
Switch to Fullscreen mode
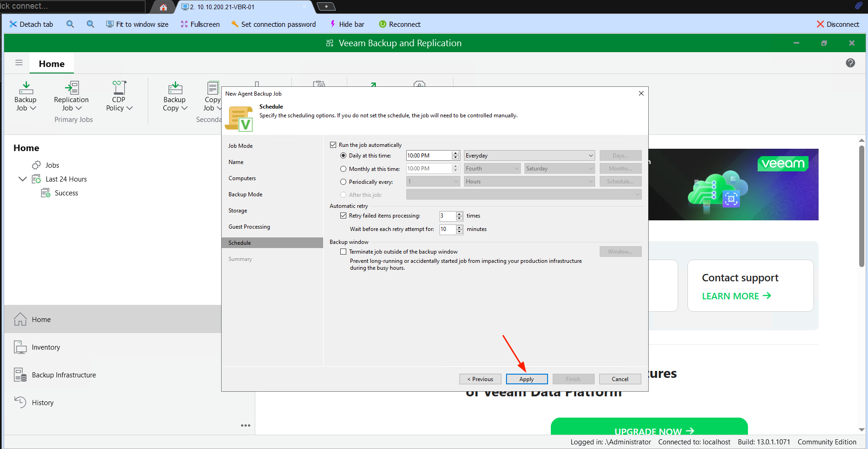(x=200, y=24)
